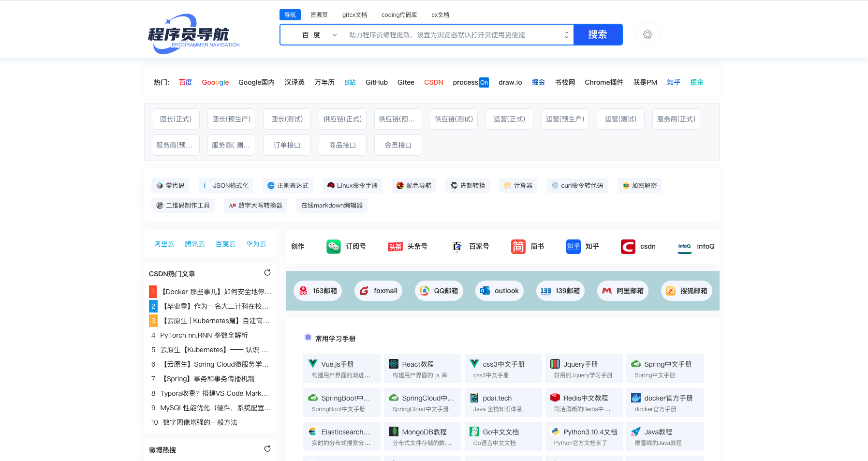Image resolution: width=868 pixels, height=461 pixels.
Task: Select the 导航 search tab
Action: 290,15
